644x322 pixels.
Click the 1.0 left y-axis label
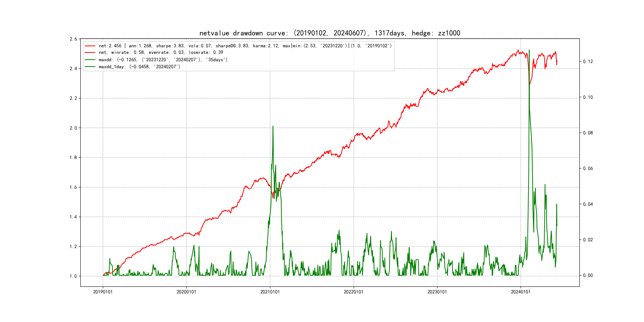click(73, 276)
